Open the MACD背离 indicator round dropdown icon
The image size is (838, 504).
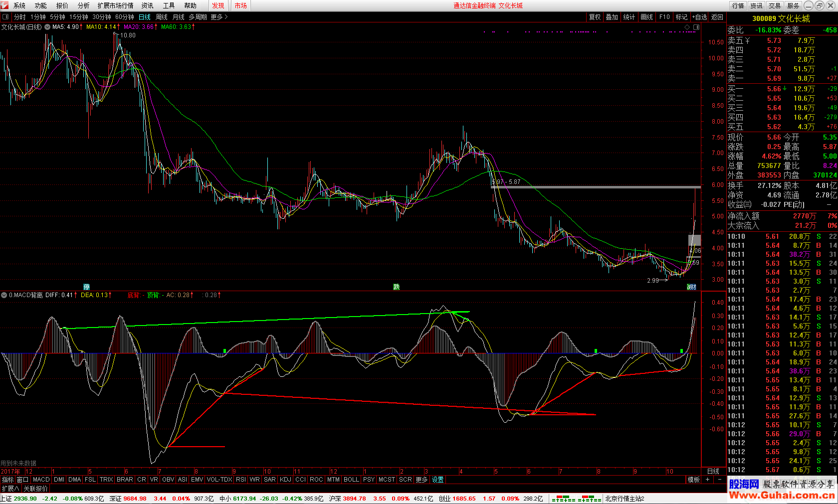[x=4, y=295]
